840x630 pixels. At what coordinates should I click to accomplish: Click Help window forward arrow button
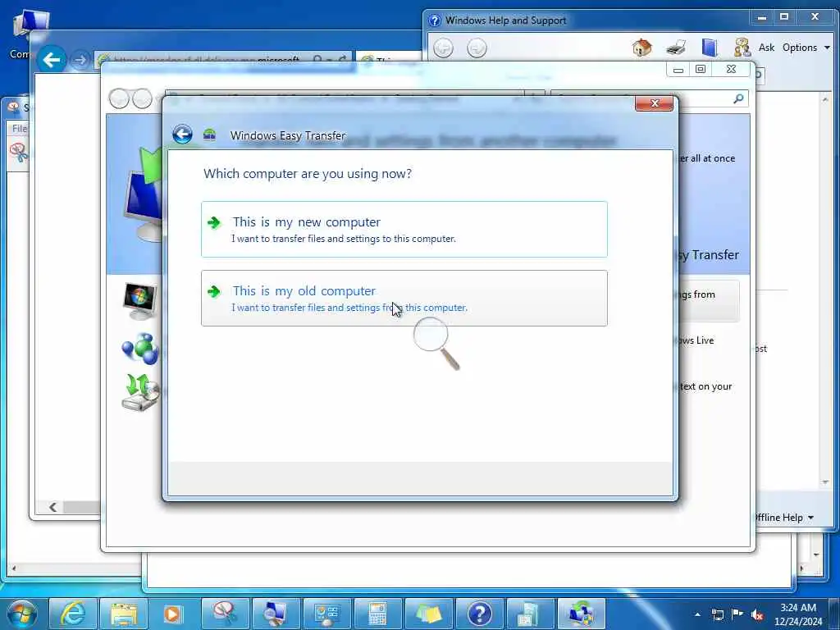click(477, 48)
